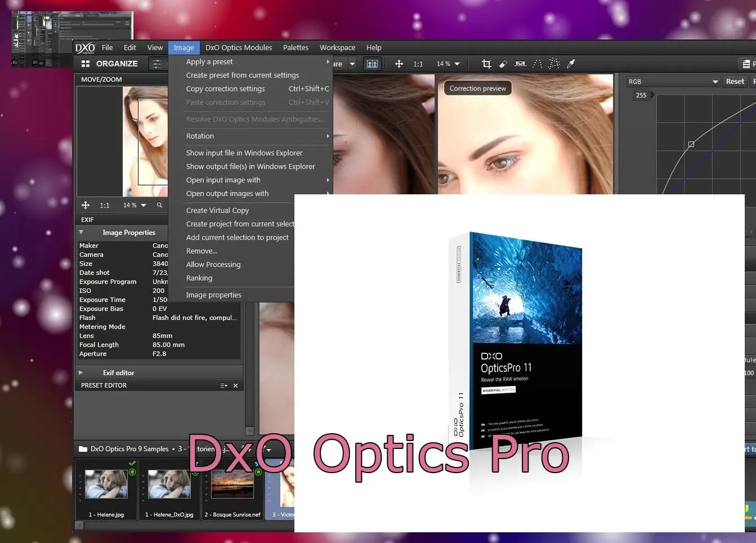
Task: Switch to the ORGANIZE tab
Action: 110,64
